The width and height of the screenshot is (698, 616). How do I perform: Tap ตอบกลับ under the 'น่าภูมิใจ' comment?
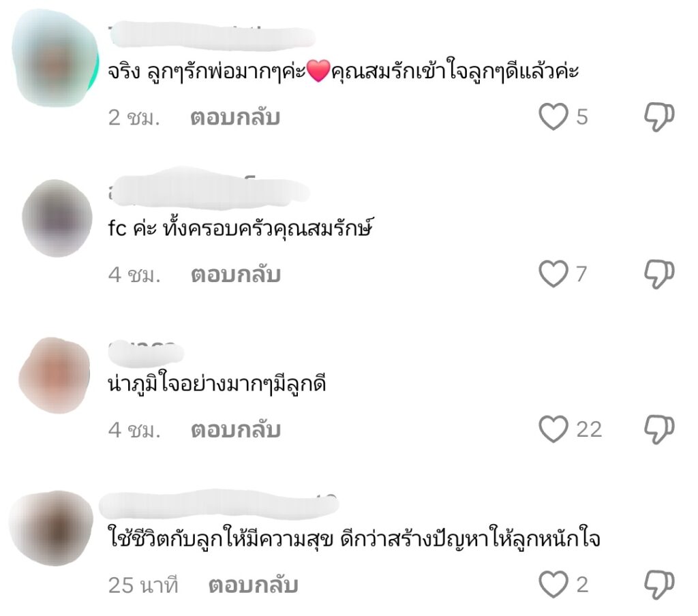tap(236, 430)
